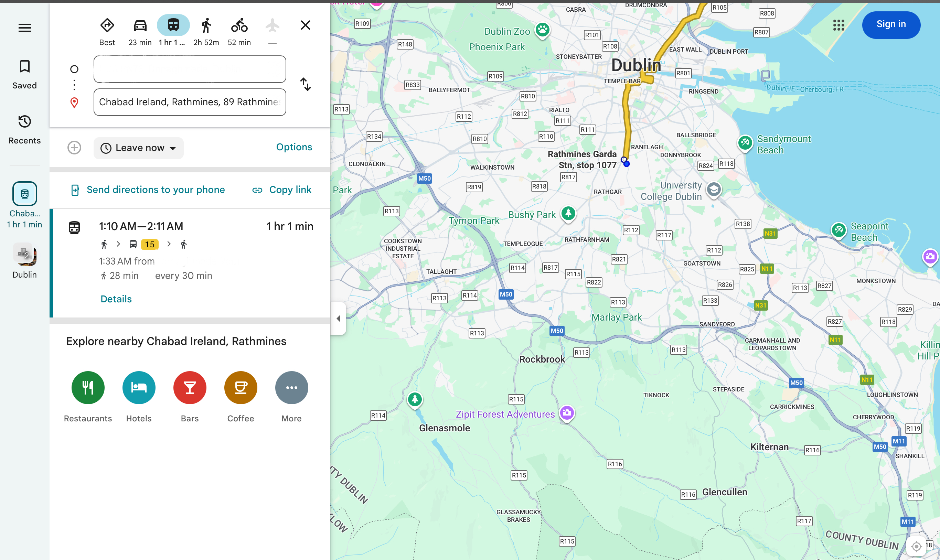This screenshot has height=560, width=940.
Task: Click the '1 hr 1 min' duration text
Action: point(290,226)
